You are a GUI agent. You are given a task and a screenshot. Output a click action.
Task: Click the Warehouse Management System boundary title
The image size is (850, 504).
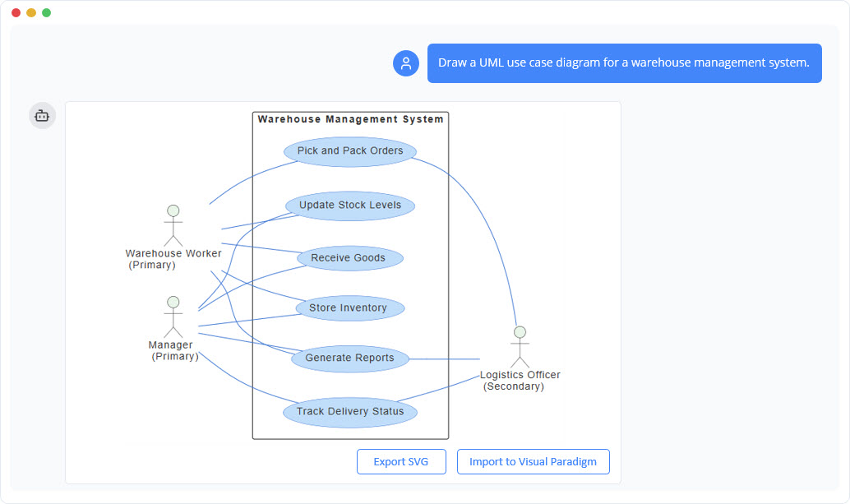(x=350, y=119)
